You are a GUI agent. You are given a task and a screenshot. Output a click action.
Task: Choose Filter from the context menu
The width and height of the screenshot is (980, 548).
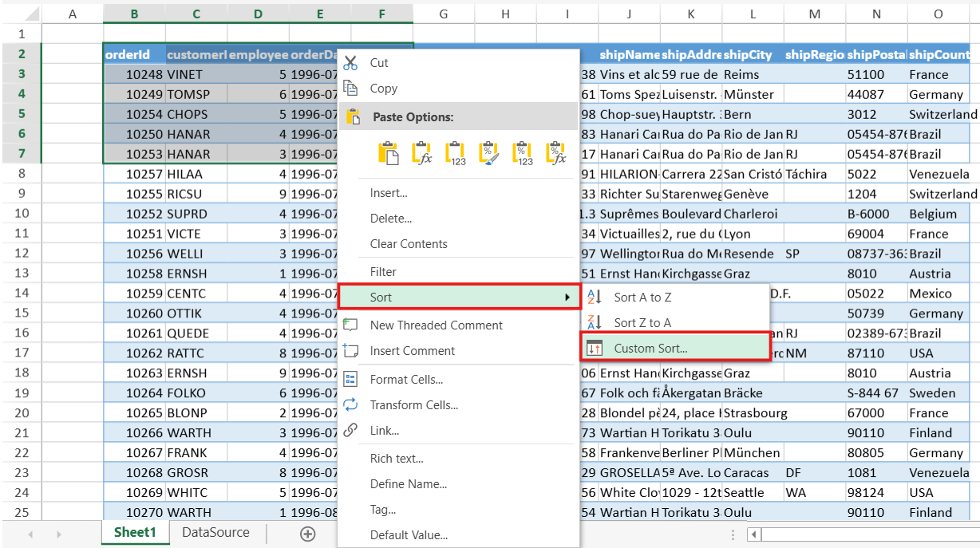pos(383,272)
